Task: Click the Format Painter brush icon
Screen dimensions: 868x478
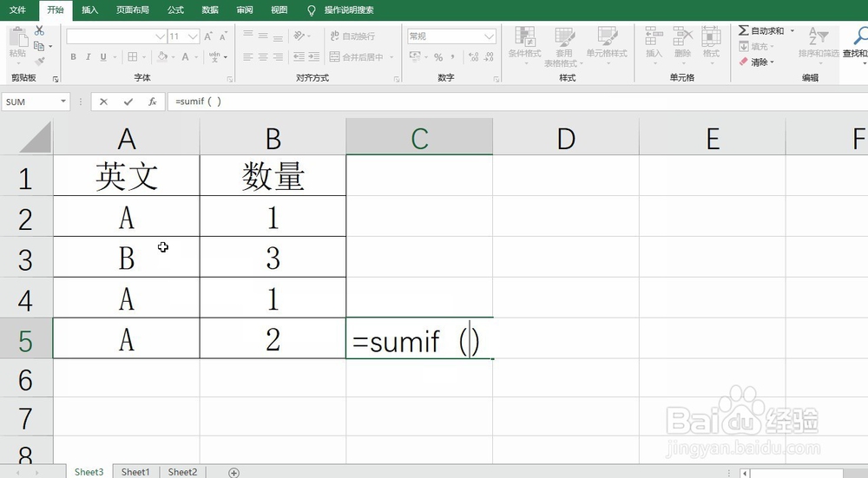Action: [x=39, y=61]
